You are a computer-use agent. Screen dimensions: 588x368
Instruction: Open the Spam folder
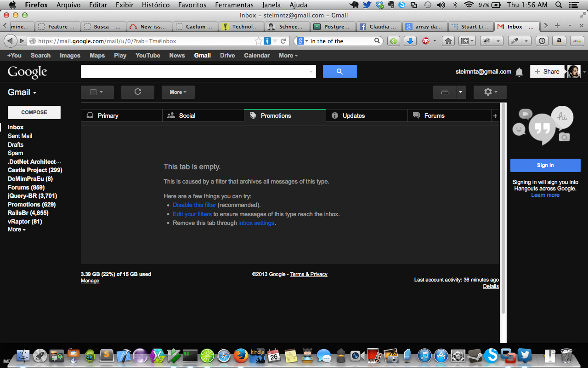[x=15, y=153]
